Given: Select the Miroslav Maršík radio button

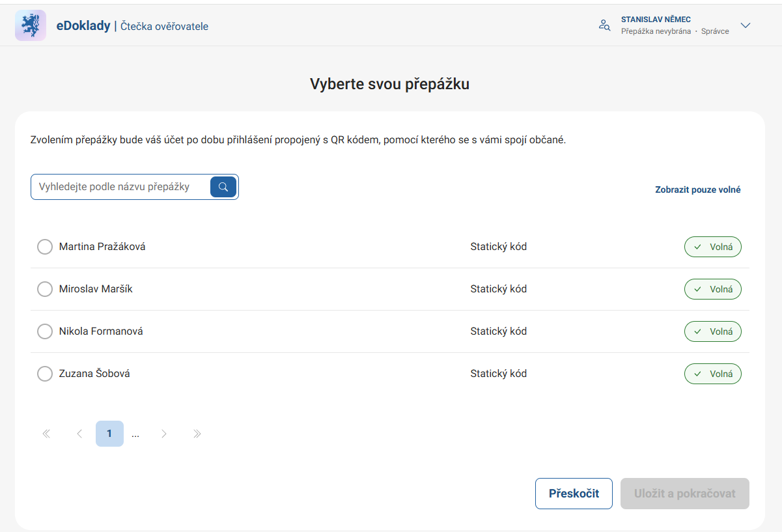Looking at the screenshot, I should 45,289.
